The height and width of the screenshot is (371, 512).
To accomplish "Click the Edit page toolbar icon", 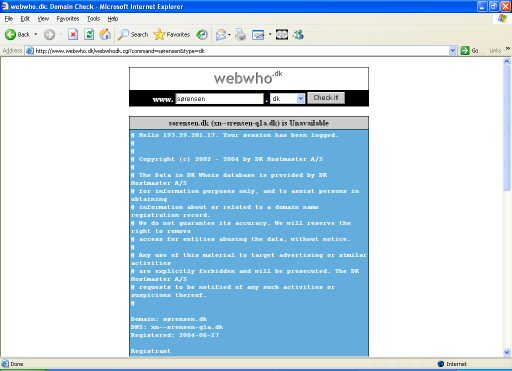I will coord(258,34).
